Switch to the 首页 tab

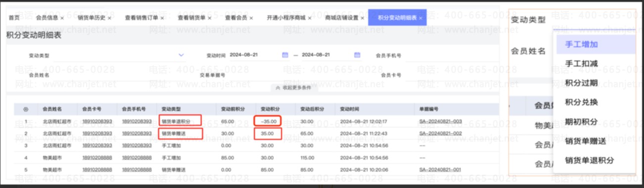click(14, 18)
